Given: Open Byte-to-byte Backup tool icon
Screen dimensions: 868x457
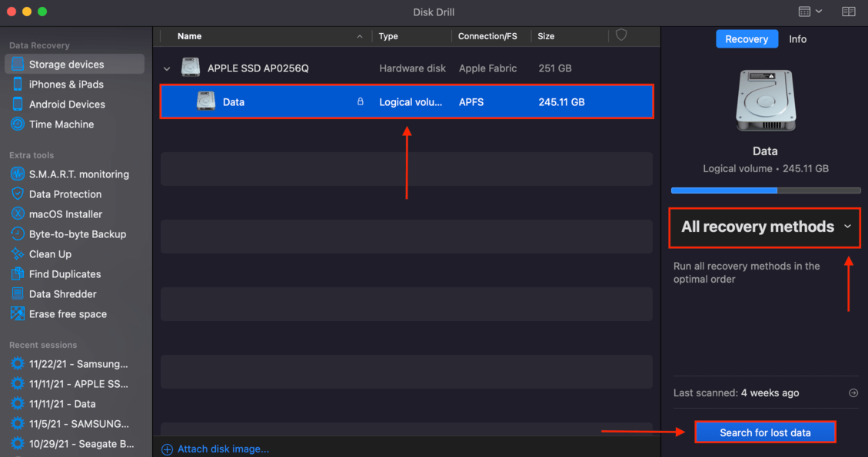Looking at the screenshot, I should click(18, 233).
